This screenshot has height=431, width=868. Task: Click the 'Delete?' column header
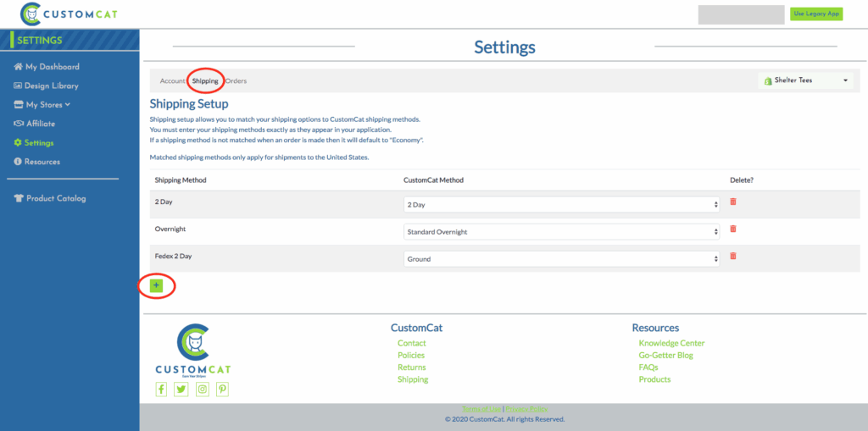tap(742, 180)
